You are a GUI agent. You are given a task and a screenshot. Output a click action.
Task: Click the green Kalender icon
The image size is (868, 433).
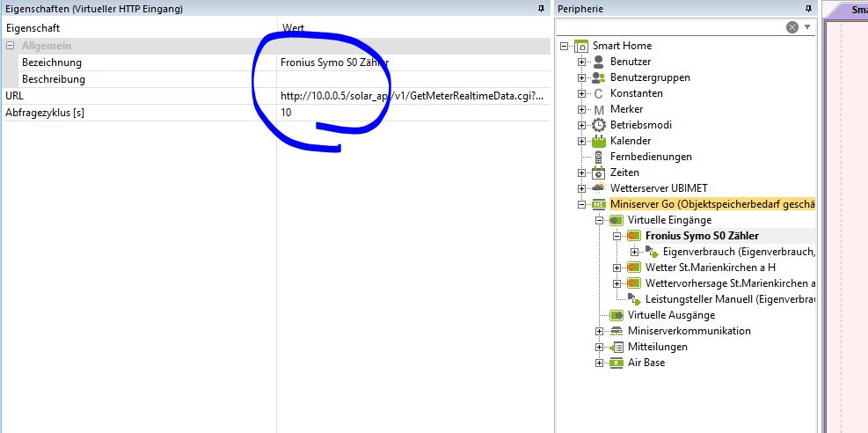tap(599, 141)
